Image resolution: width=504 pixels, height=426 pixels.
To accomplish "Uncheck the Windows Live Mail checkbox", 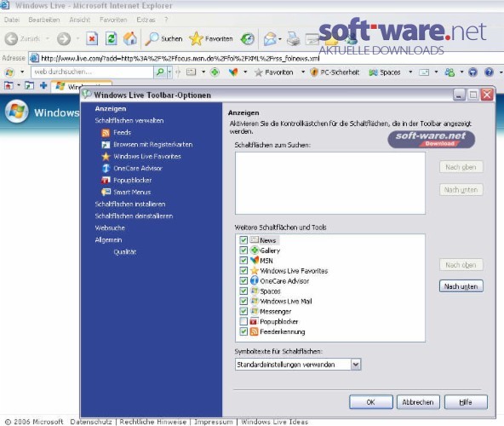I will (x=243, y=301).
